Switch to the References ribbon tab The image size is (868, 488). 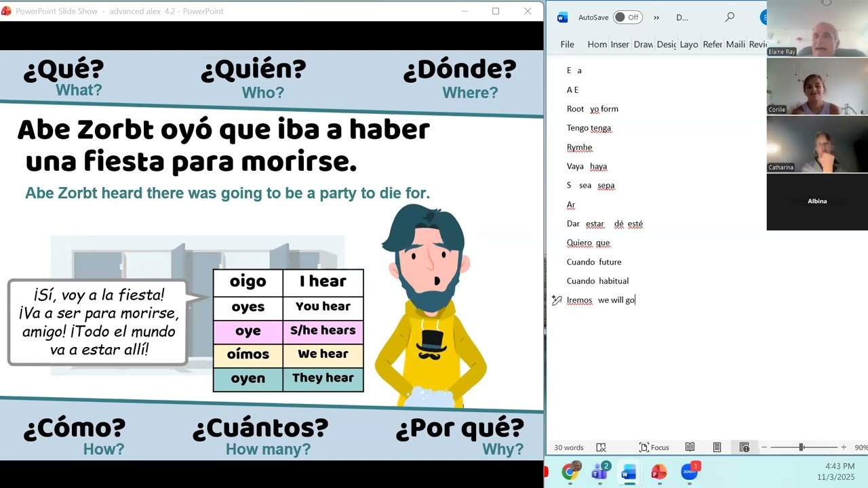pyautogui.click(x=712, y=44)
